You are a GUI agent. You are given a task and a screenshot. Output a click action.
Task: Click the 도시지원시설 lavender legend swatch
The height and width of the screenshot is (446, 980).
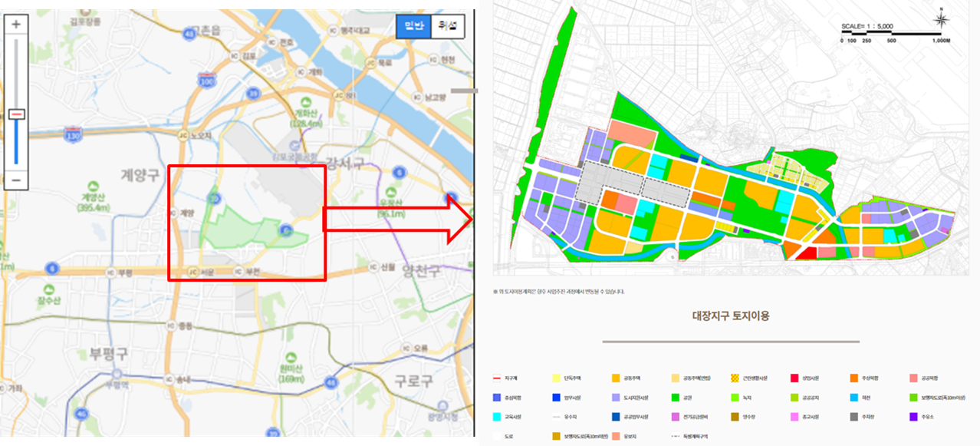[x=616, y=398]
